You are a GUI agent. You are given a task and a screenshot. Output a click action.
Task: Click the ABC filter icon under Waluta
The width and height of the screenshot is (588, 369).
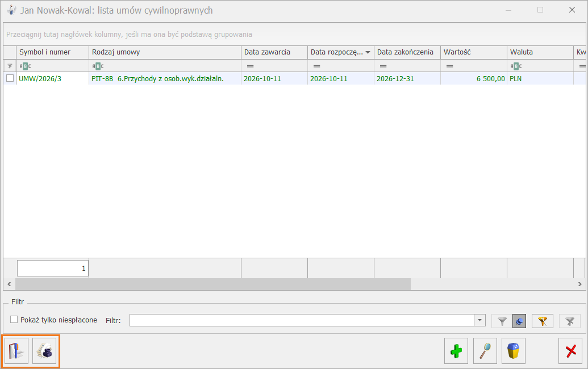pos(516,66)
